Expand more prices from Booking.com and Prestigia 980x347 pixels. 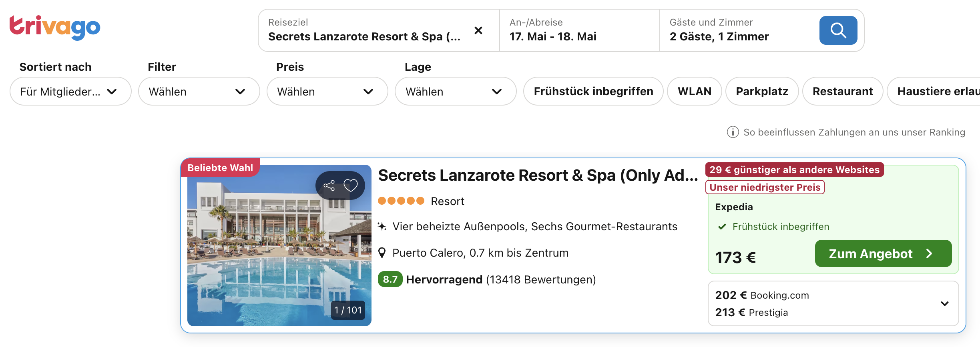pyautogui.click(x=944, y=304)
